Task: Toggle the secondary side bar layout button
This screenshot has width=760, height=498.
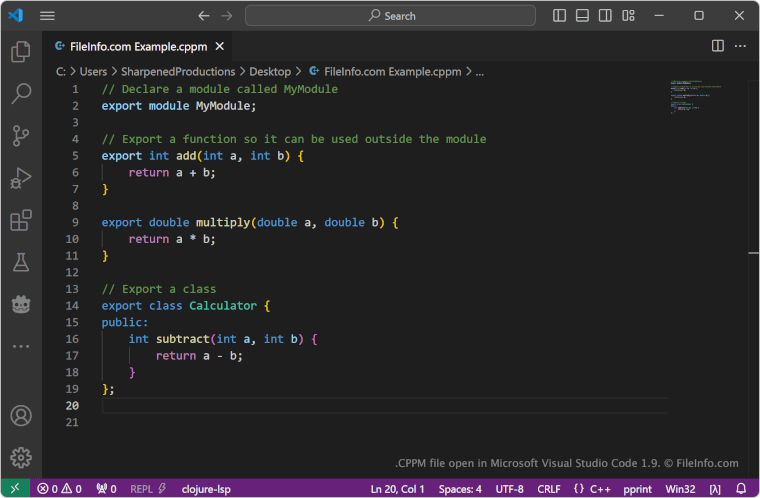Action: click(x=606, y=16)
